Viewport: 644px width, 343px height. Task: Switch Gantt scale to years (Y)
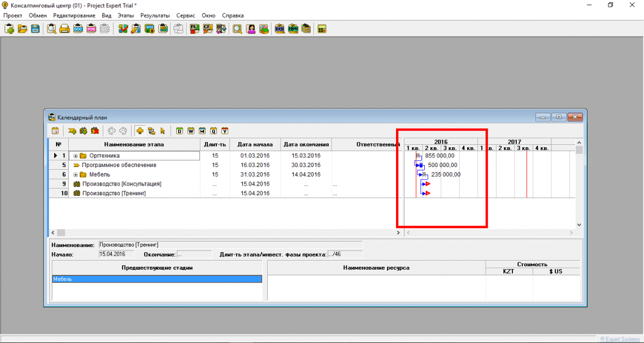[x=225, y=131]
